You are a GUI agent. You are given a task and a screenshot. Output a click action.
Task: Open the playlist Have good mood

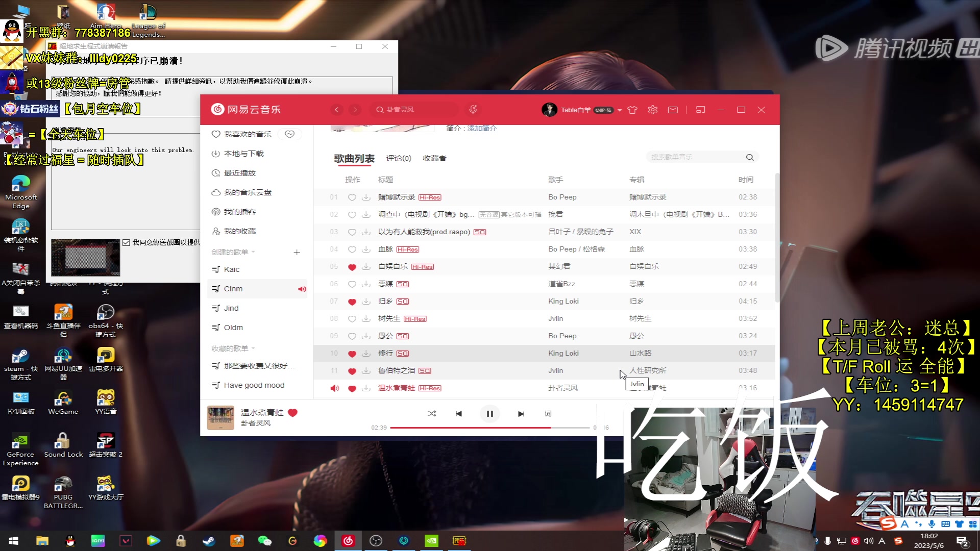254,385
